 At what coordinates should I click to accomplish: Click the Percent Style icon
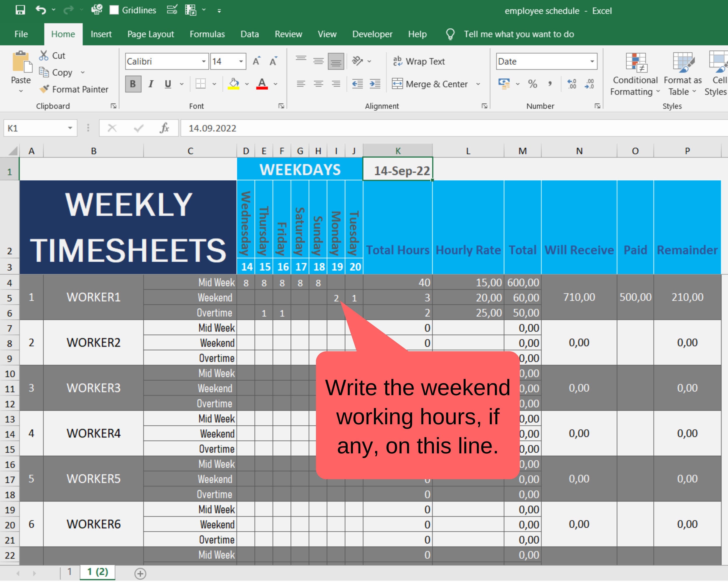point(533,84)
